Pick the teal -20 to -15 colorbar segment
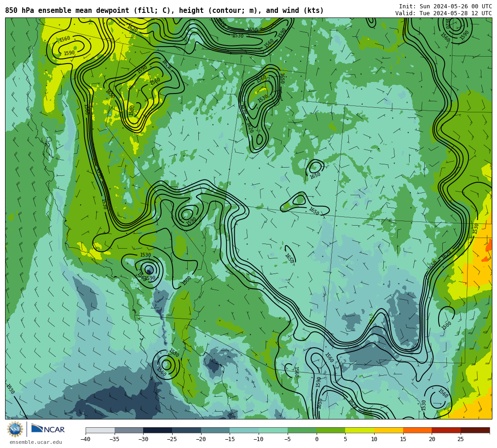 (215, 430)
